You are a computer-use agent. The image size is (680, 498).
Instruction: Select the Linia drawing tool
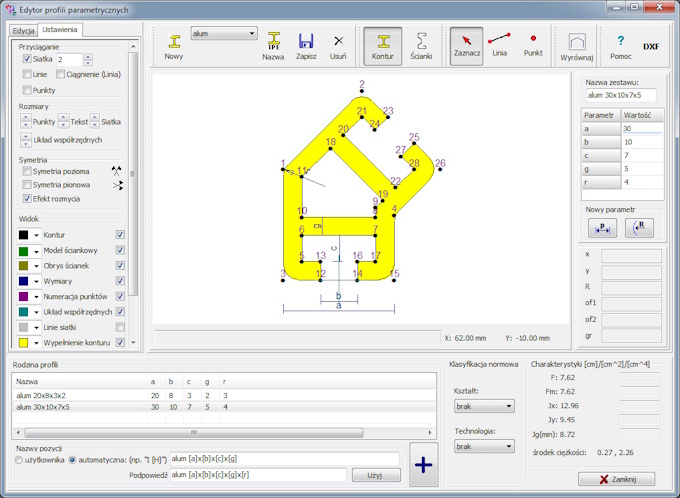coord(499,43)
